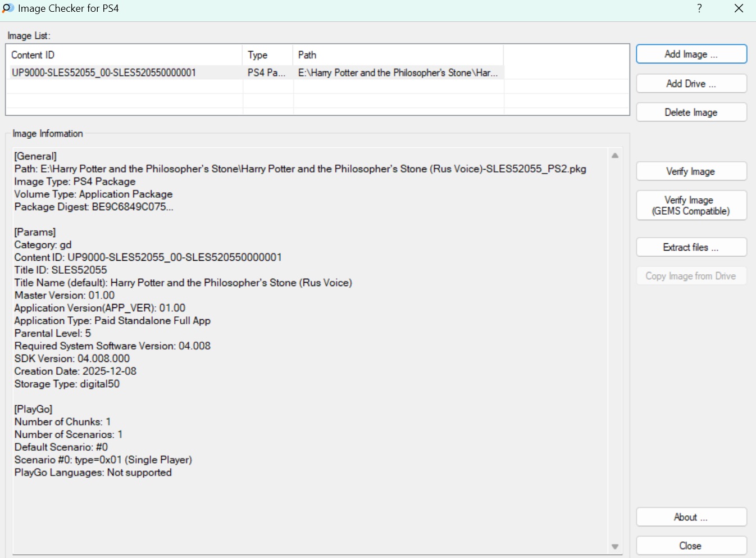Click the Package Digest line in info text
756x558 pixels.
(94, 207)
